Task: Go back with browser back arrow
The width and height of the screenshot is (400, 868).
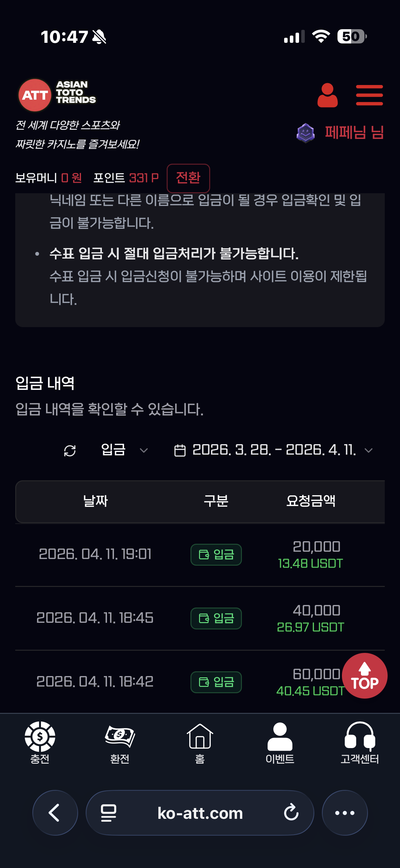Action: [55, 813]
